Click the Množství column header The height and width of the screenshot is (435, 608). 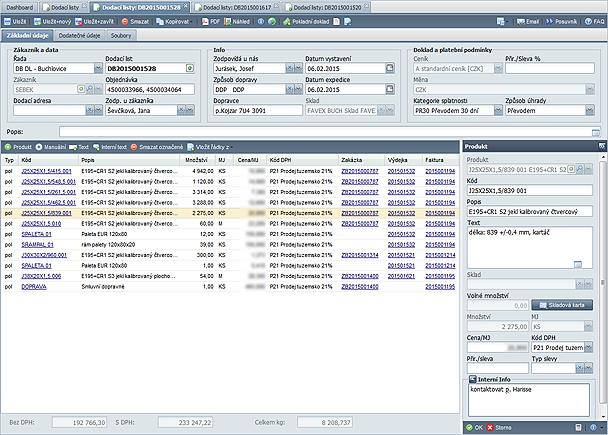point(196,160)
